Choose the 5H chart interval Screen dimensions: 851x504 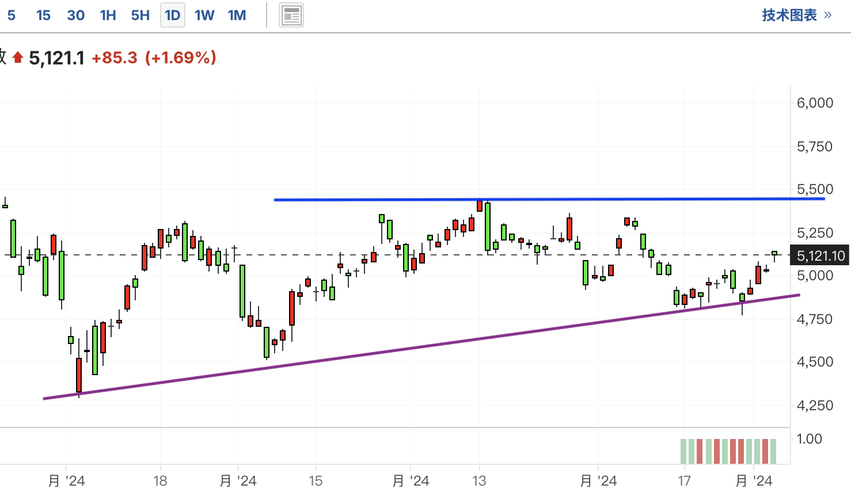[140, 16]
